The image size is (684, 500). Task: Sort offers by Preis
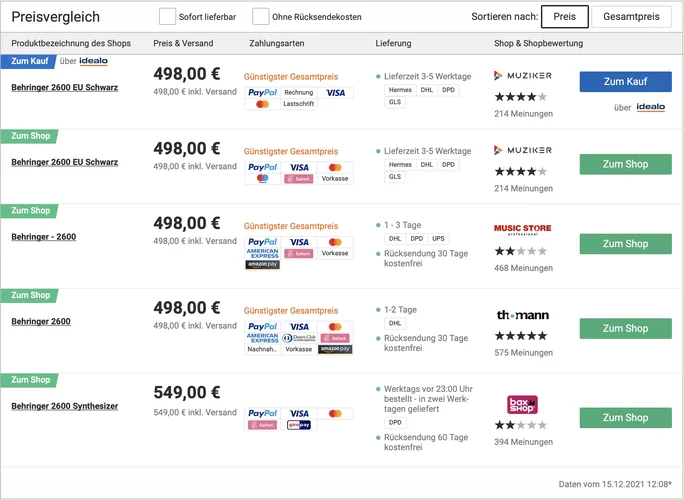pyautogui.click(x=565, y=16)
